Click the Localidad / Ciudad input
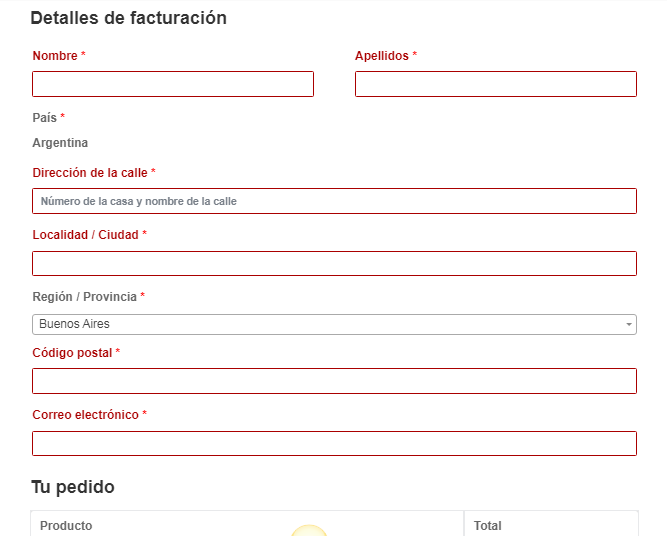 pos(334,263)
